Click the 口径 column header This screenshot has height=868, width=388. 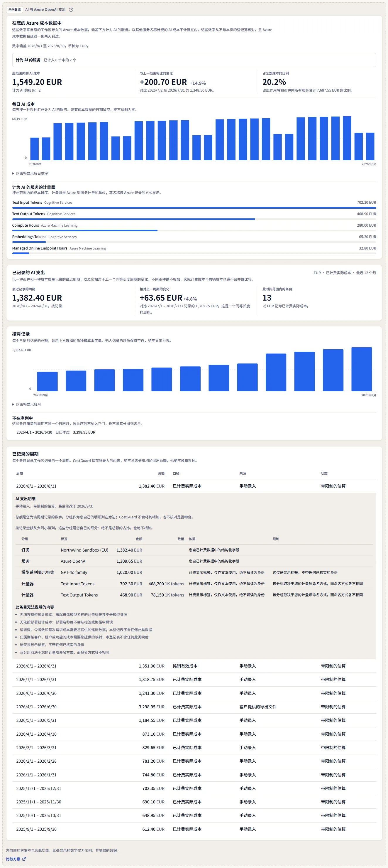176,473
